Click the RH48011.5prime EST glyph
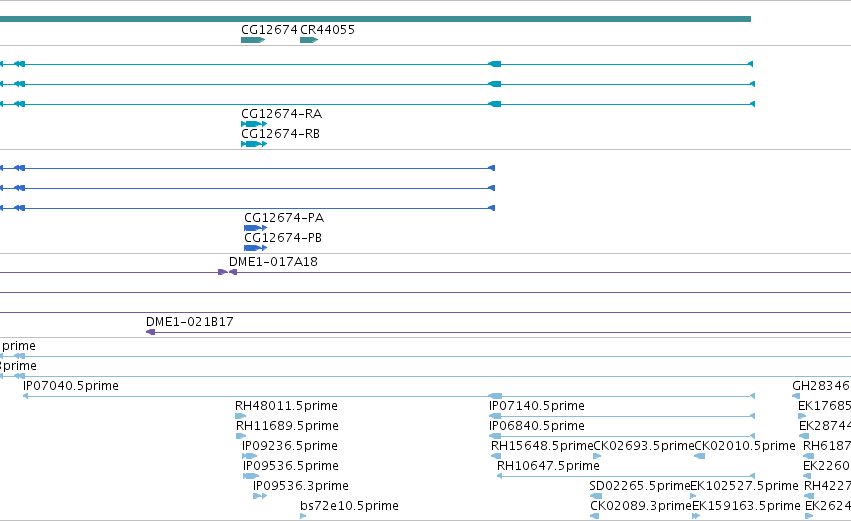The image size is (851, 521). pos(240,416)
